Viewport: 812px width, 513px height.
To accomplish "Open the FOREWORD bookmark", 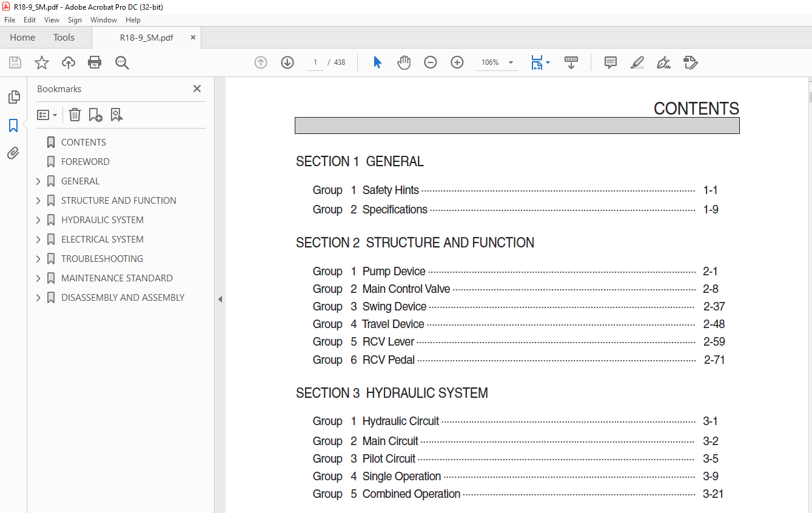I will [86, 162].
